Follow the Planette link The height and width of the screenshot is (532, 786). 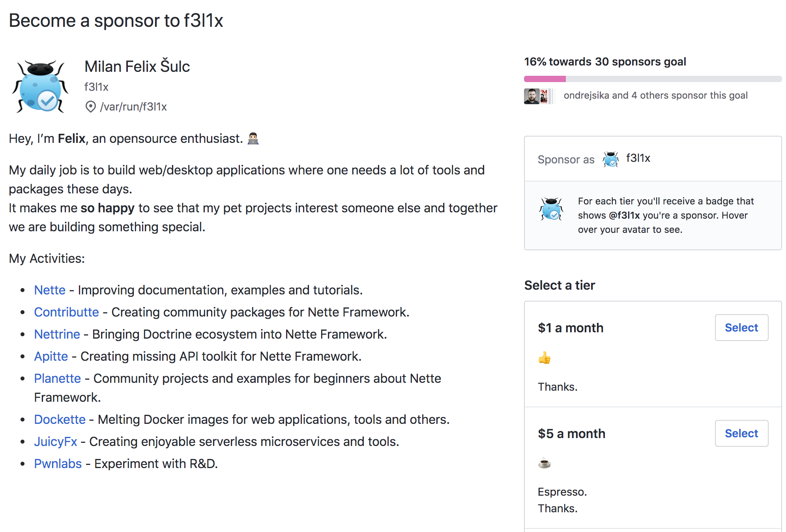pos(57,378)
